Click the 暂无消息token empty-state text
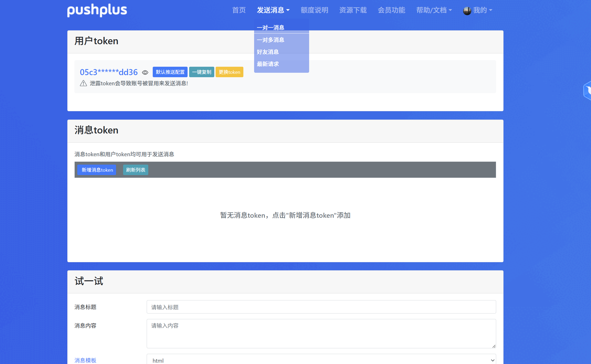This screenshot has height=364, width=591. pos(285,215)
